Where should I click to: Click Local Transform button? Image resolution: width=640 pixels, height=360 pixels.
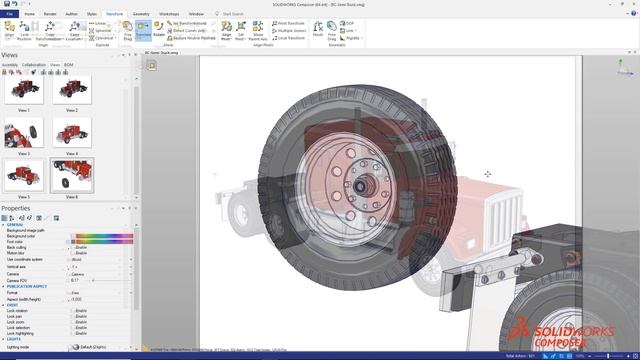pos(288,38)
